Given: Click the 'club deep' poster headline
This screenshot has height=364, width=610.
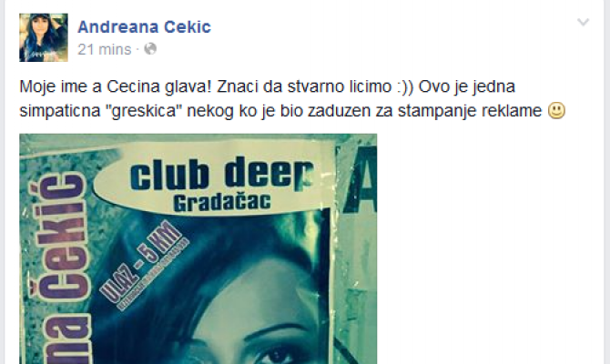Looking at the screenshot, I should (221, 174).
